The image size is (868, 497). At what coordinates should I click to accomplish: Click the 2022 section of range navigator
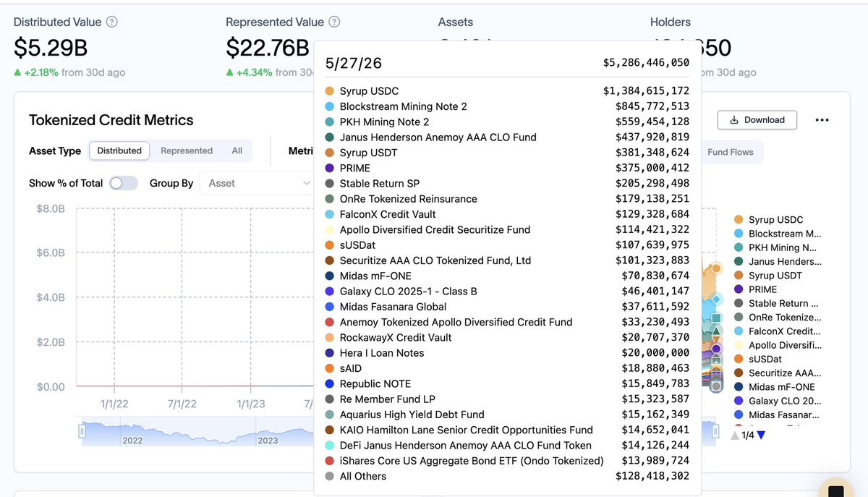pyautogui.click(x=132, y=440)
